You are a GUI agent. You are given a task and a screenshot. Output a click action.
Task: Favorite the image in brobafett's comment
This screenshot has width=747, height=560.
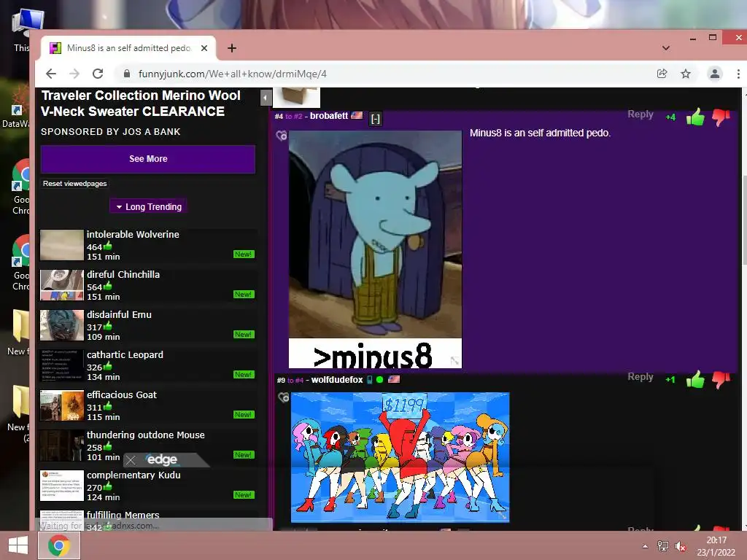(282, 136)
